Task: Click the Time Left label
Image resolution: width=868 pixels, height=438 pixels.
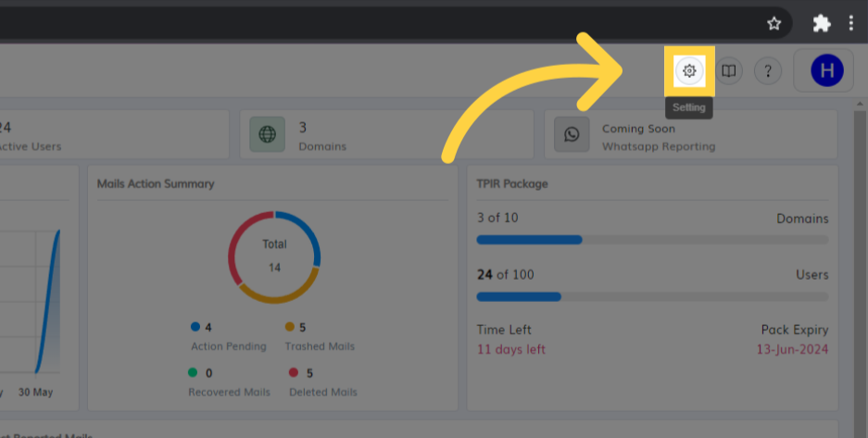Action: tap(504, 330)
